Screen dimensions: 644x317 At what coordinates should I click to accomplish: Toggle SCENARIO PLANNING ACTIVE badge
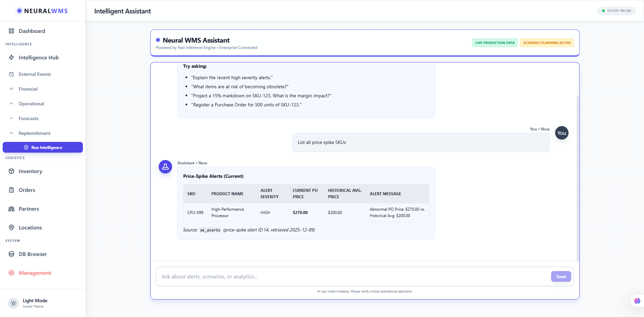click(x=547, y=42)
